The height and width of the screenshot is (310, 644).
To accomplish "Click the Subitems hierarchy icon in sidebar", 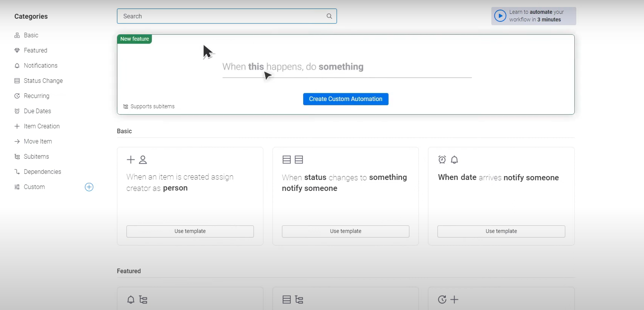I will [x=17, y=157].
